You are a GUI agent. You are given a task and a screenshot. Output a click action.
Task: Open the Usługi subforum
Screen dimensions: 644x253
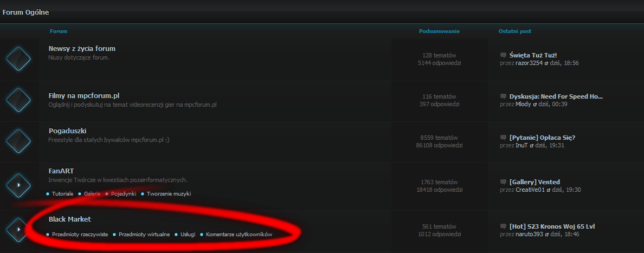tap(188, 235)
